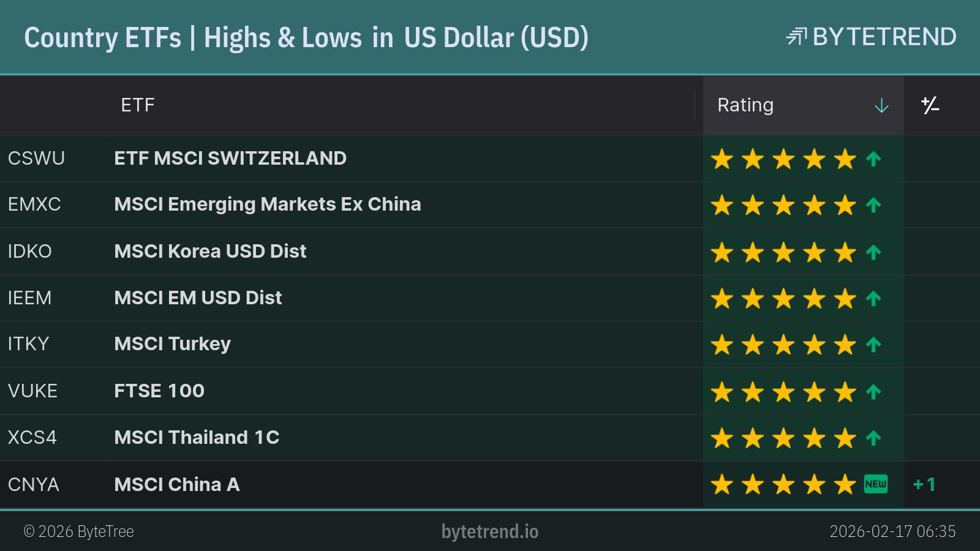Viewport: 980px width, 551px height.
Task: Click the ByteTrend logo icon
Action: [x=796, y=37]
